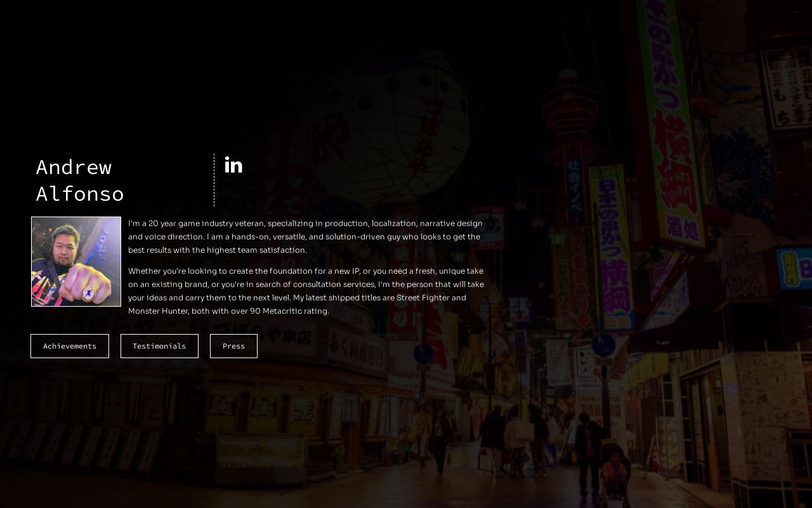Click the first name "Andrew" in heading

[x=74, y=167]
